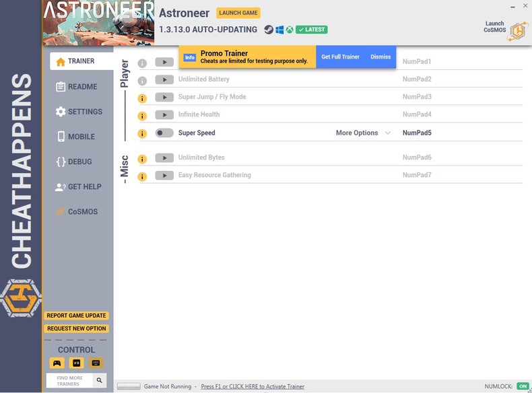Toggle the NUMLOCK ON indicator

click(523, 386)
